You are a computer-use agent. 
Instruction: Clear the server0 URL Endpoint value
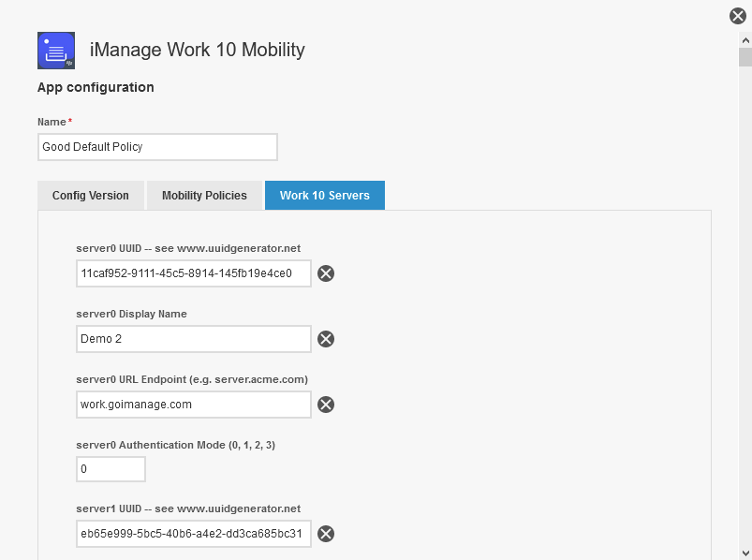click(x=326, y=405)
